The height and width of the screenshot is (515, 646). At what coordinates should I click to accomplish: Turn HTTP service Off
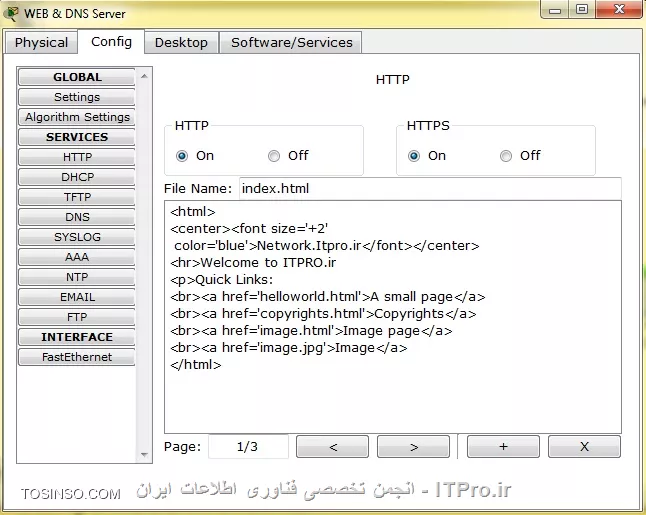point(274,156)
